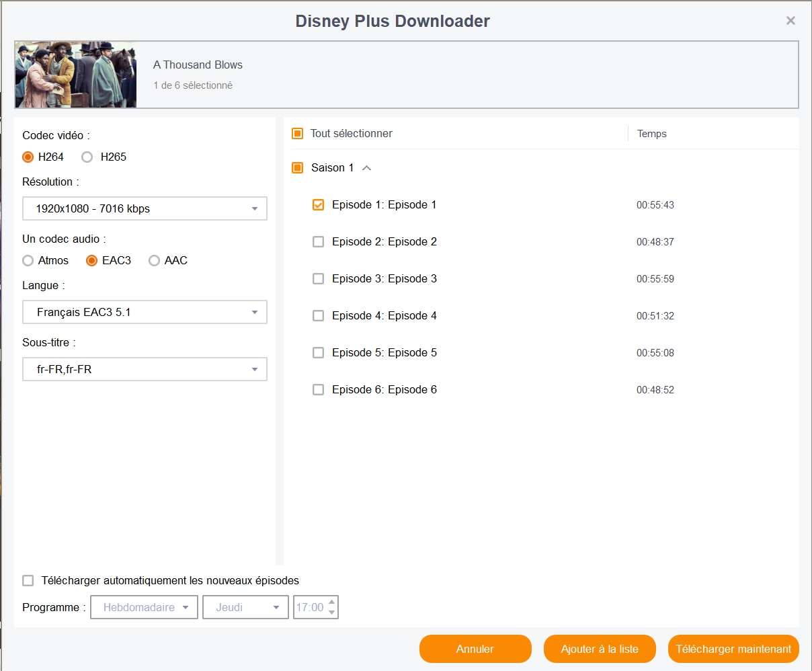Check Episode 2 checkbox

click(x=319, y=241)
